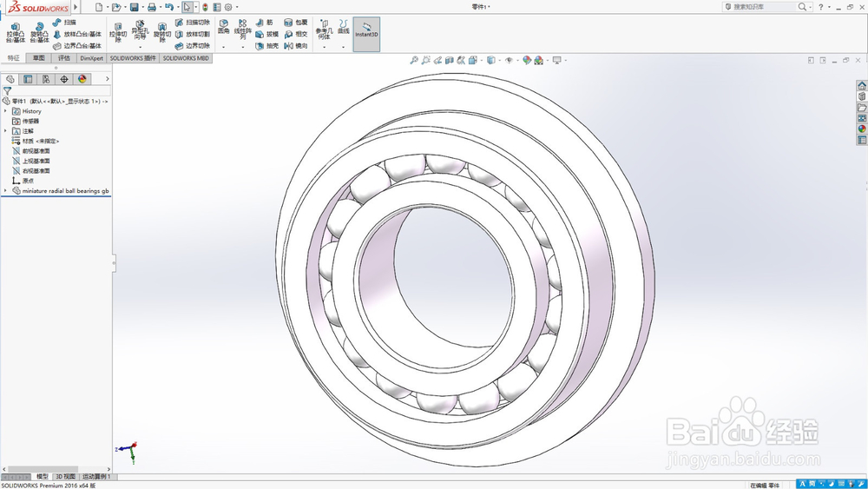Select the Lofted Cut (放样切割) tool
Viewport: 868px width, 489px height.
click(x=192, y=35)
